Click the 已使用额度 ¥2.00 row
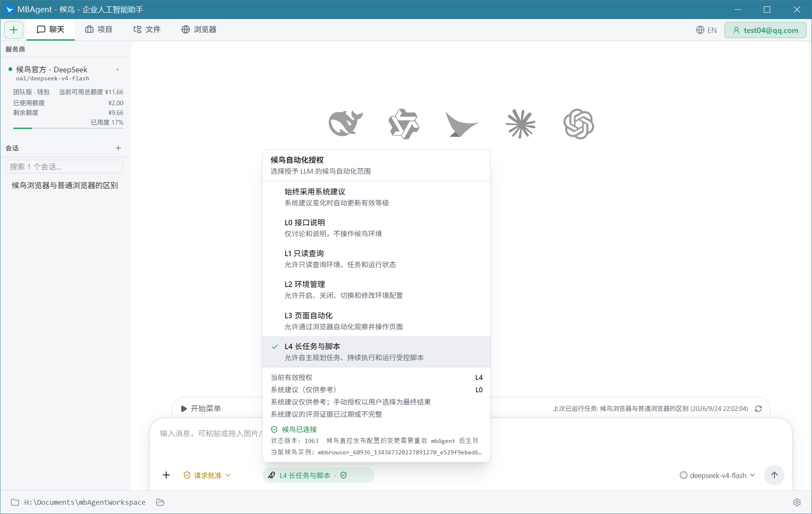The image size is (812, 514). point(68,103)
